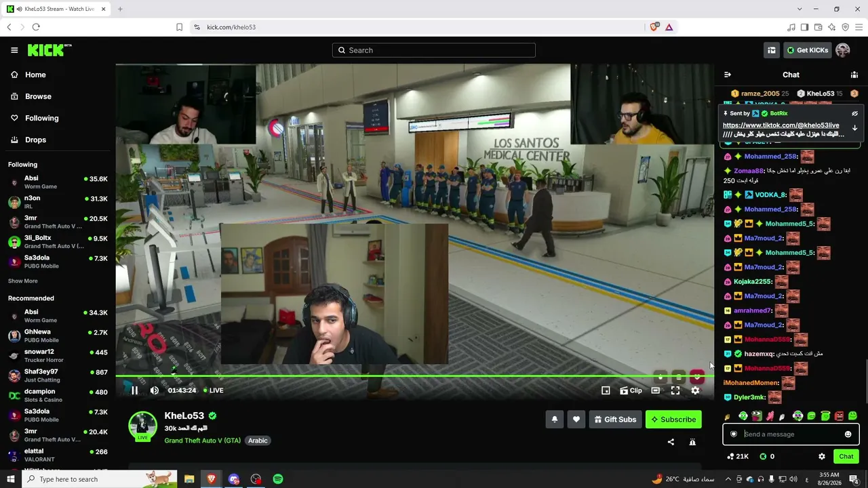This screenshot has height=488, width=868.
Task: Enter fullscreen video mode
Action: tap(675, 390)
